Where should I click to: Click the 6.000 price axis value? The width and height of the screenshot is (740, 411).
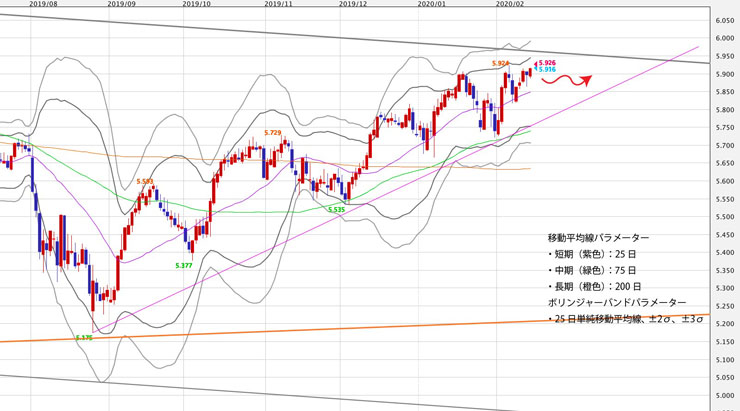click(724, 38)
